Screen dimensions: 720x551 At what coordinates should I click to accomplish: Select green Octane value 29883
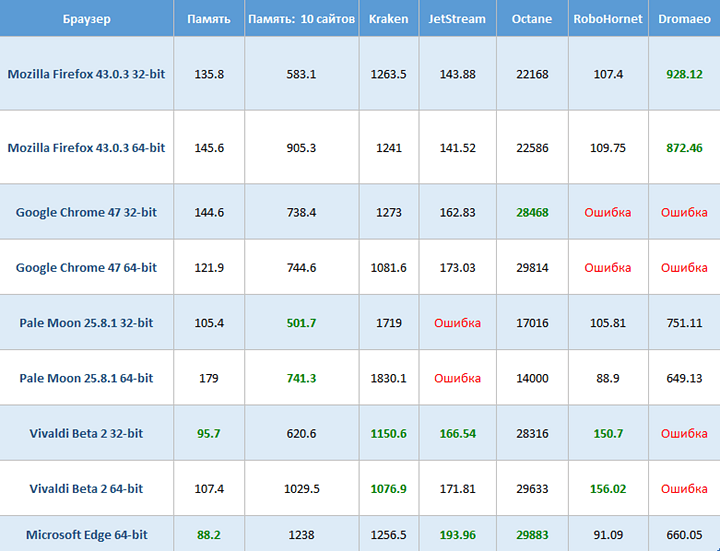pyautogui.click(x=532, y=535)
